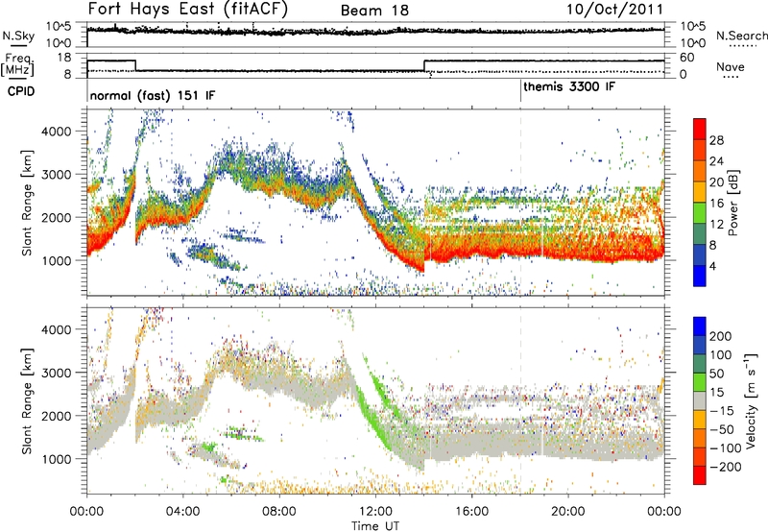Click the "100" tick on Velocity colorbar
Viewport: 768px width, 532px height.
[x=721, y=355]
